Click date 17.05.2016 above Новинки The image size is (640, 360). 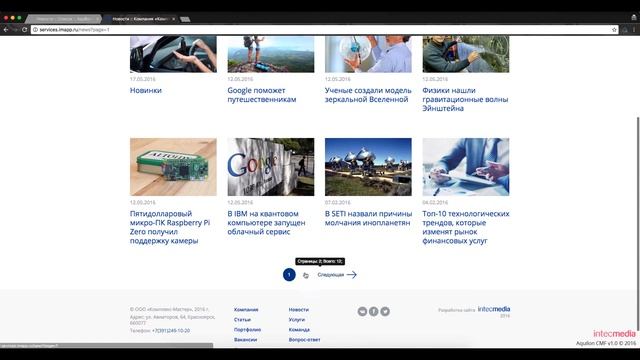click(x=142, y=79)
